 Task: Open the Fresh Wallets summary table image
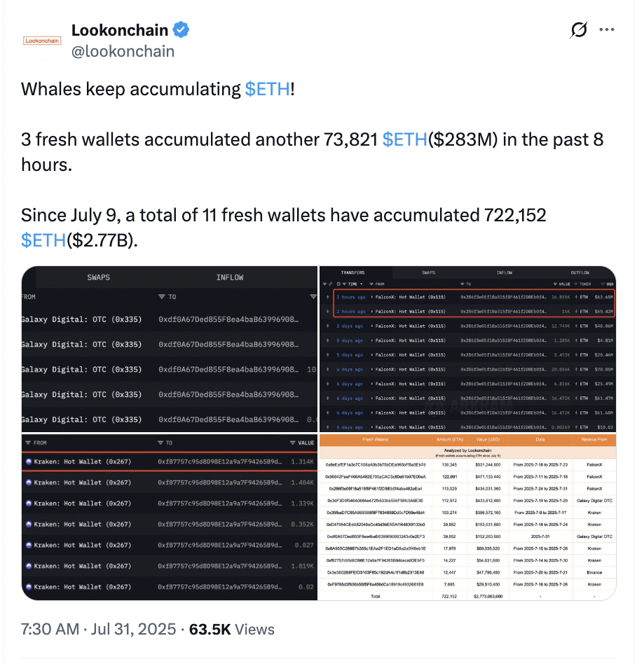click(x=467, y=517)
